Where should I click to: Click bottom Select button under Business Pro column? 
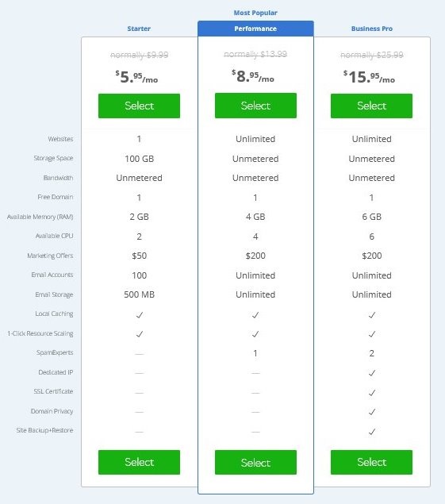point(371,462)
